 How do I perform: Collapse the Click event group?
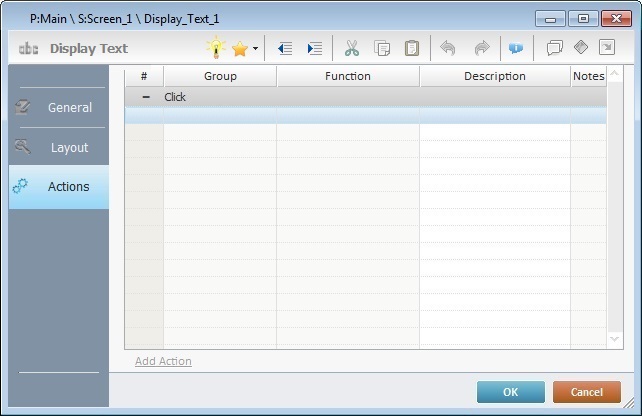(x=146, y=97)
